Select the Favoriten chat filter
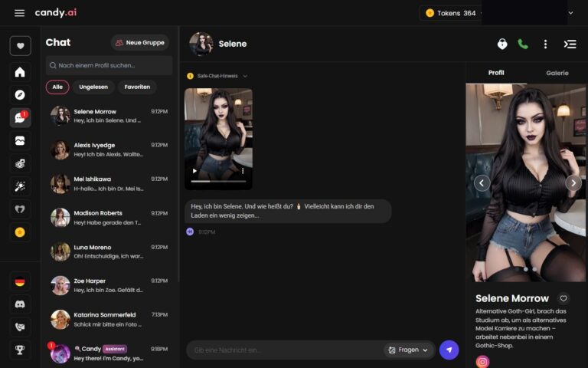The height and width of the screenshot is (368, 588). coord(137,87)
